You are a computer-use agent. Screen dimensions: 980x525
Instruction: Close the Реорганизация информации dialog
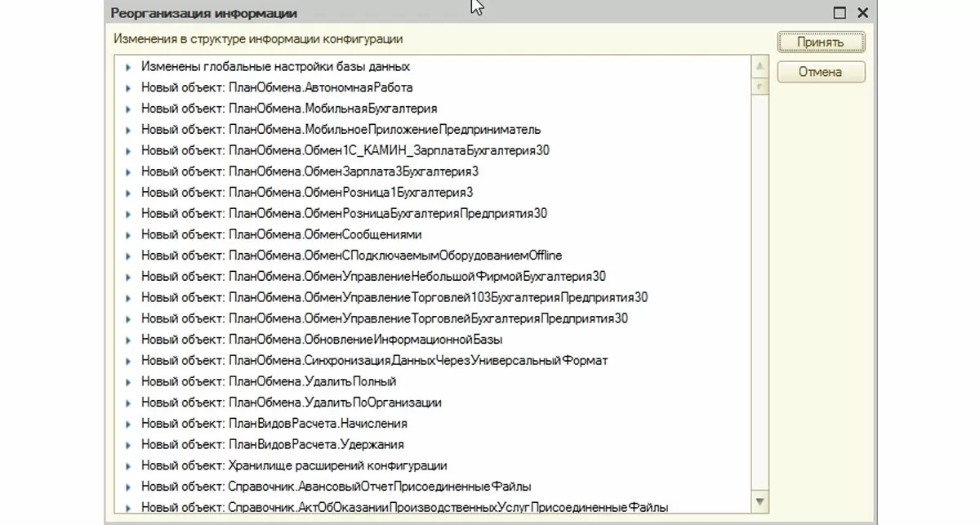(x=862, y=13)
